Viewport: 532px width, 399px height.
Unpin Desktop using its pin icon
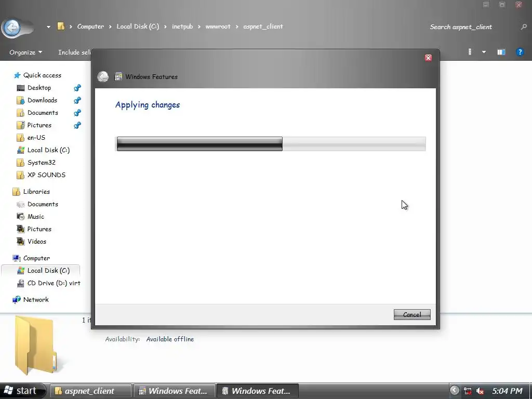coord(77,88)
